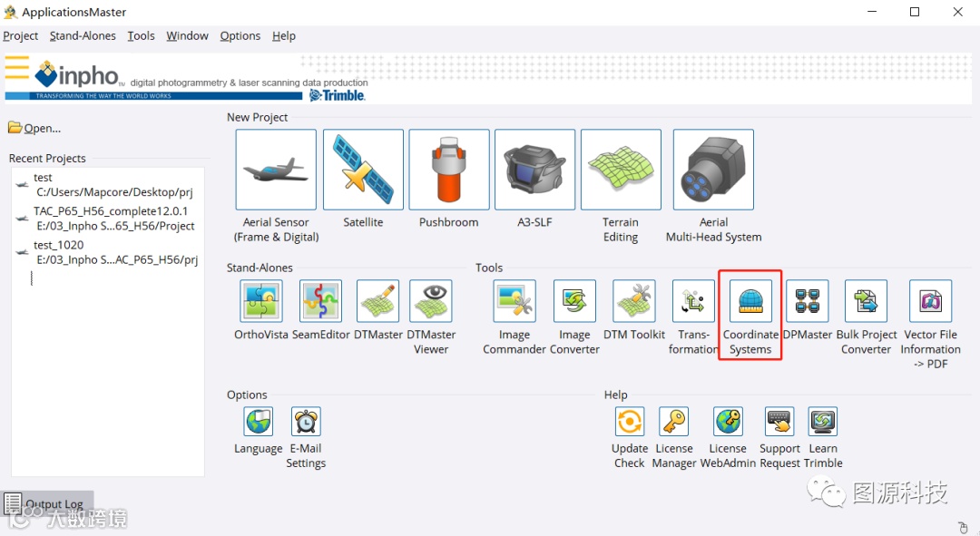Create a new A3-SLF project
Image resolution: width=980 pixels, height=536 pixels.
point(534,170)
